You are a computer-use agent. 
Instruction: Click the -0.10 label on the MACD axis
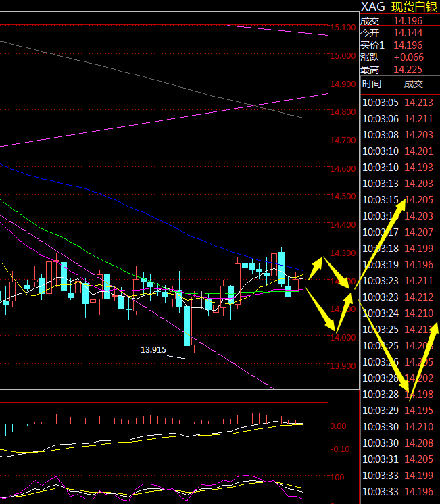coord(340,449)
